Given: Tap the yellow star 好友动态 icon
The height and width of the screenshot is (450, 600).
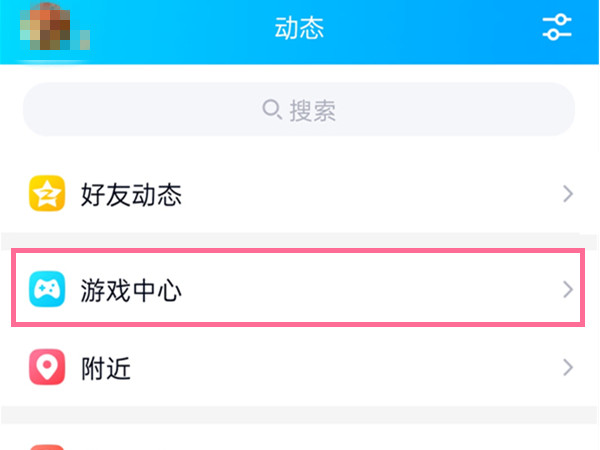Looking at the screenshot, I should pos(47,194).
